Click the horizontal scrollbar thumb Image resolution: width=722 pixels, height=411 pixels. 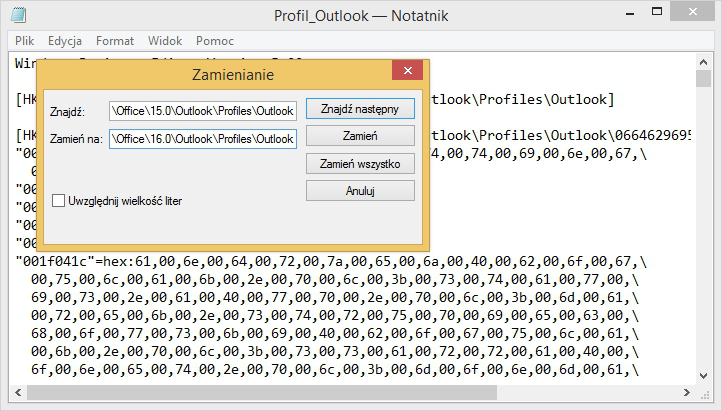coord(262,393)
